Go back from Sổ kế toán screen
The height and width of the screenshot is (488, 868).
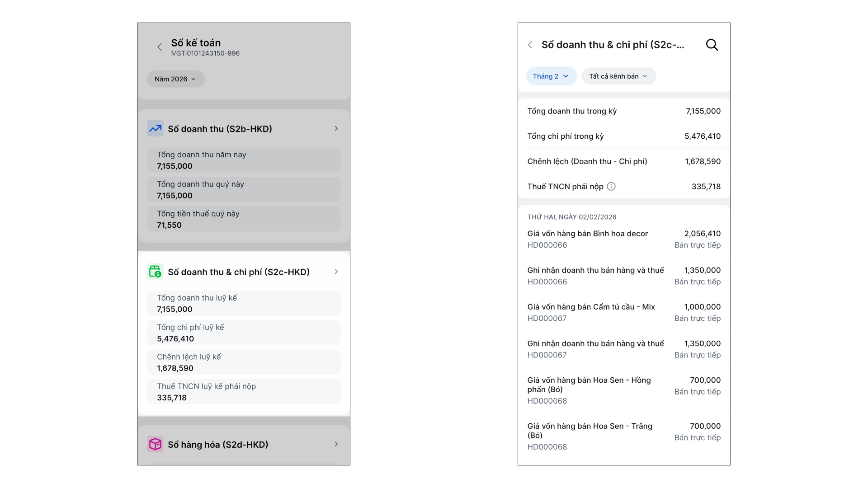160,47
